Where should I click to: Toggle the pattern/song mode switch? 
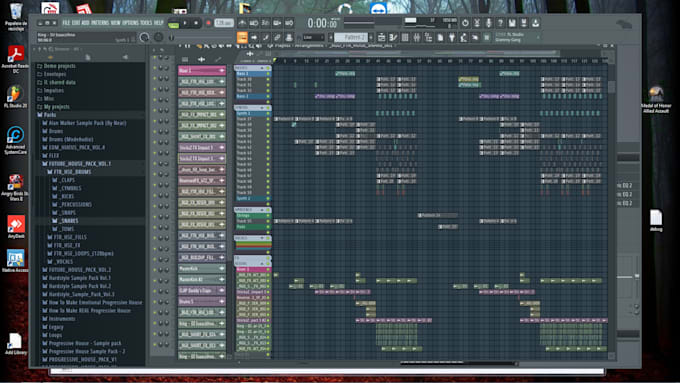pos(173,23)
